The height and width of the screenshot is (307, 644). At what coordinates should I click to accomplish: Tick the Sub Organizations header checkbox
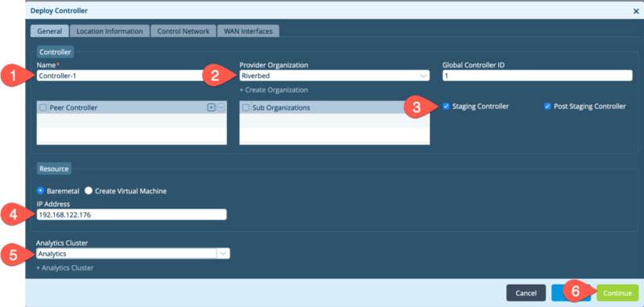click(x=246, y=107)
